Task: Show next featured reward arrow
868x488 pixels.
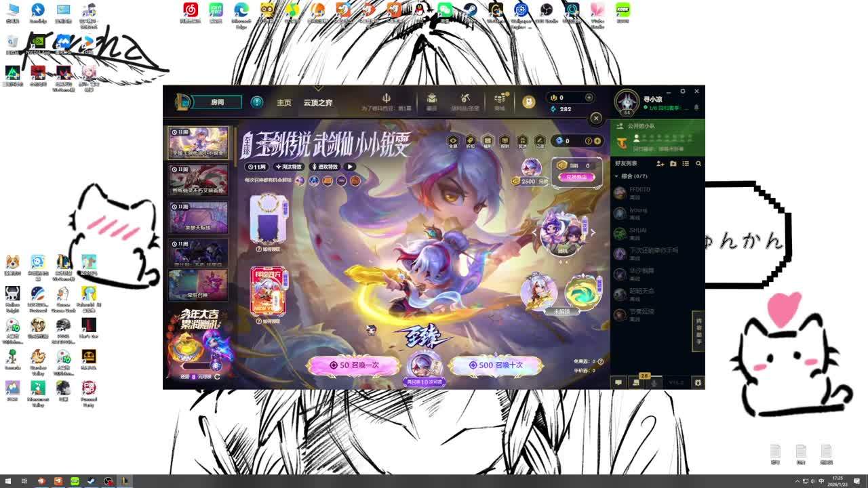Action: (593, 232)
